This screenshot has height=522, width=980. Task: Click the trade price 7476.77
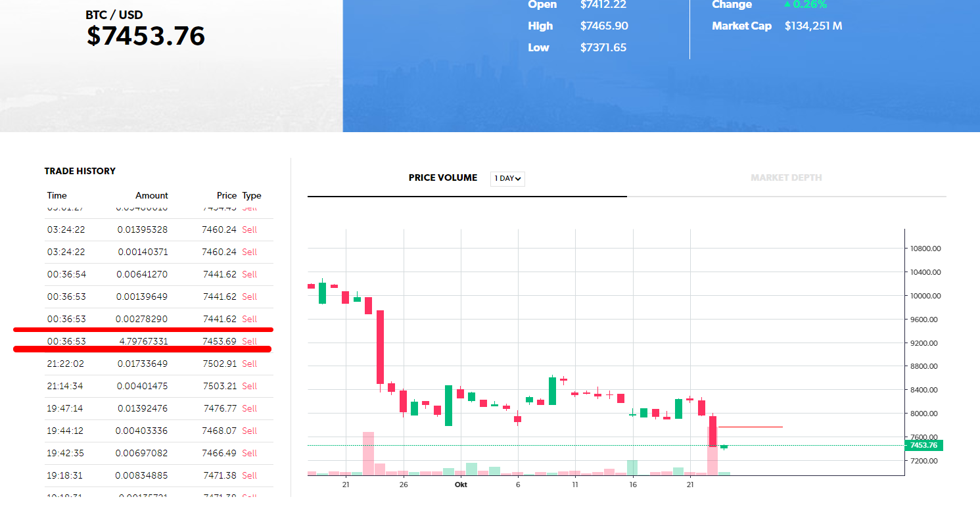coord(220,408)
